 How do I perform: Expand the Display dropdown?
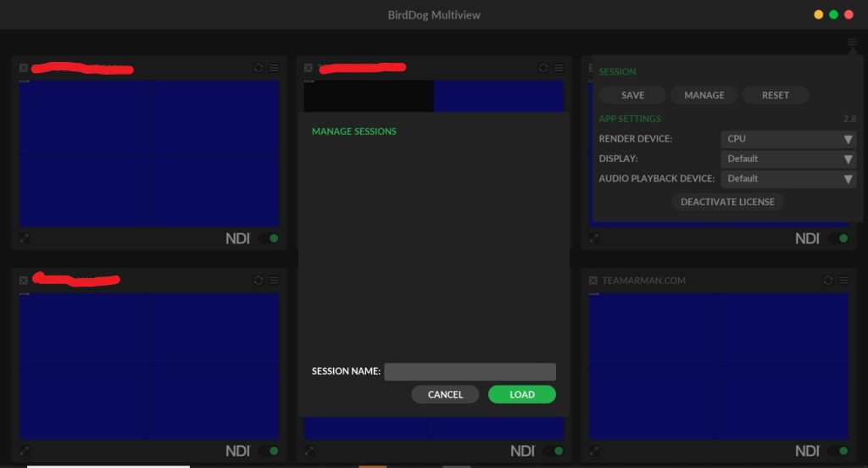787,159
